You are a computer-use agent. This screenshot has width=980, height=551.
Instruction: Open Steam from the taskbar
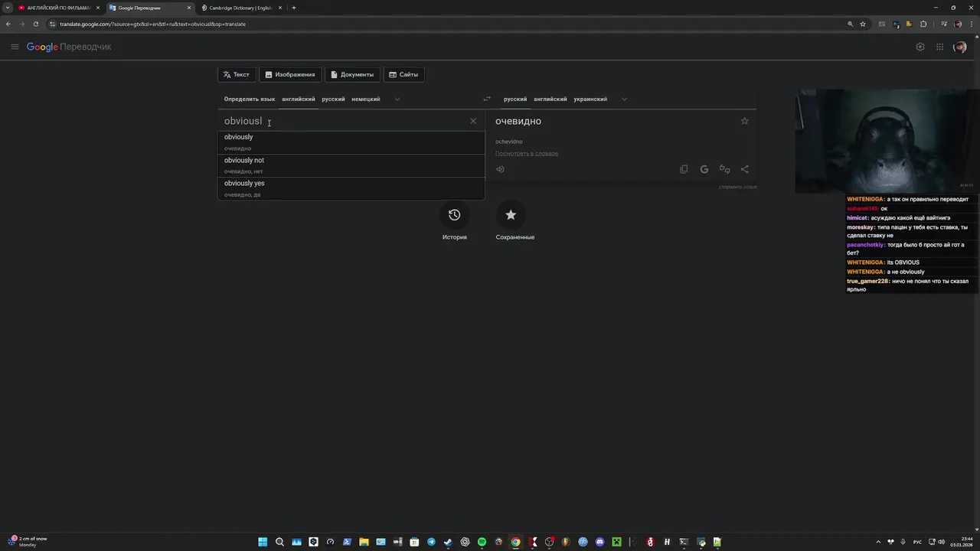[448, 542]
